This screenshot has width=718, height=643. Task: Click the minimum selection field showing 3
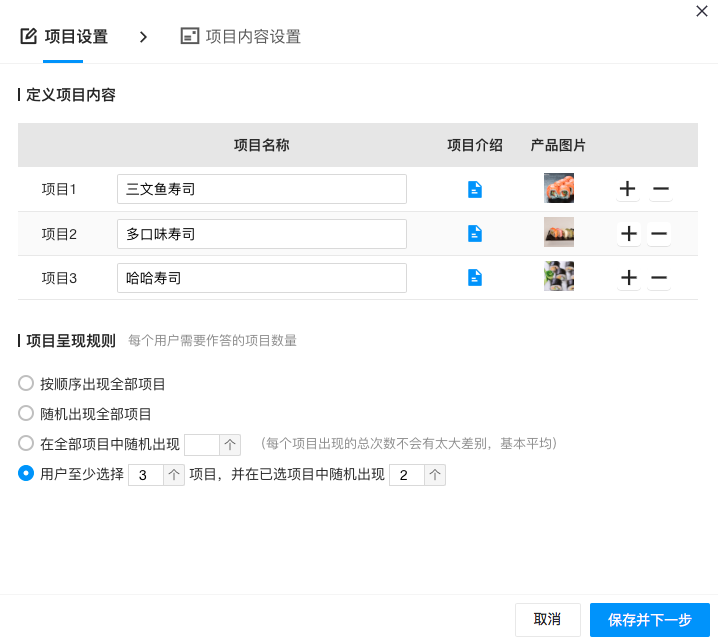click(146, 475)
